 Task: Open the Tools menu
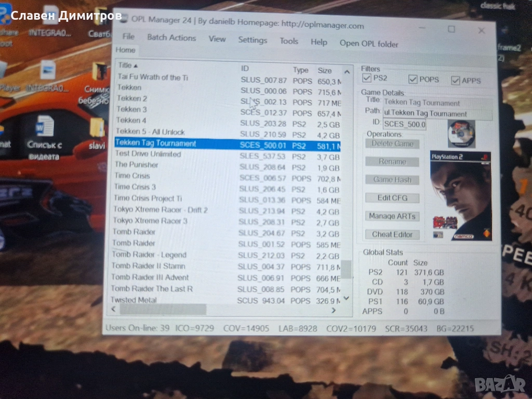coord(289,41)
